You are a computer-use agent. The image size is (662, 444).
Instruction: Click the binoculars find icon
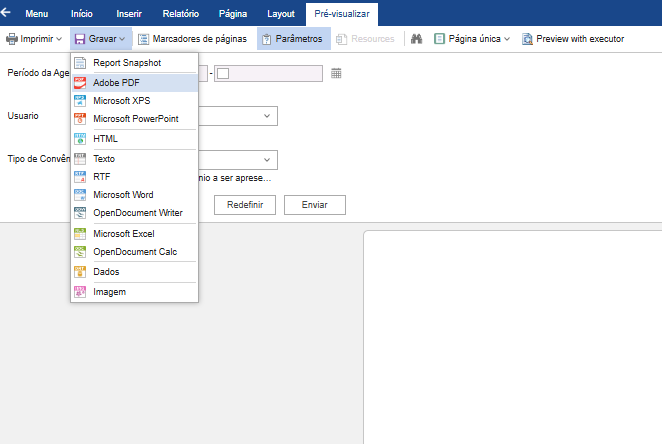(x=416, y=39)
